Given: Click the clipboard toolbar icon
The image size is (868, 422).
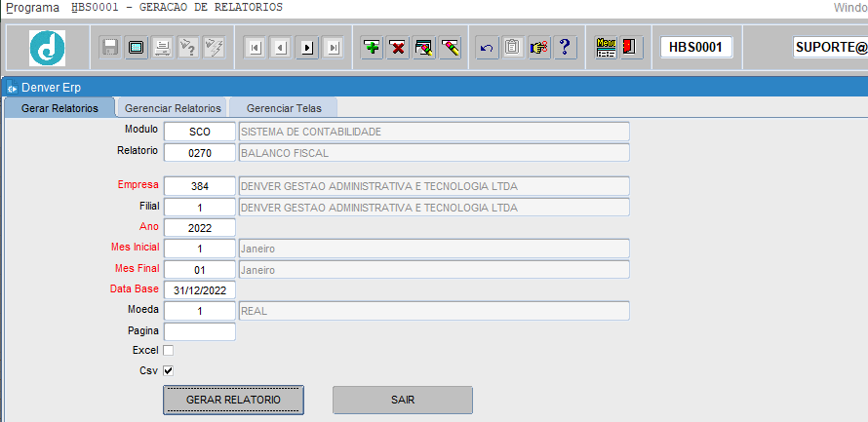Looking at the screenshot, I should [x=513, y=48].
